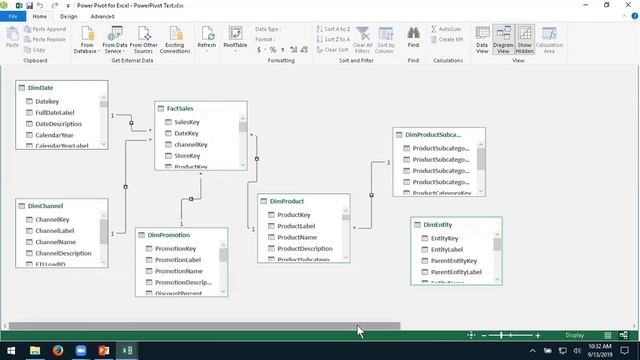This screenshot has height=360, width=640.
Task: Apply currency dollar format
Action: coord(259,50)
